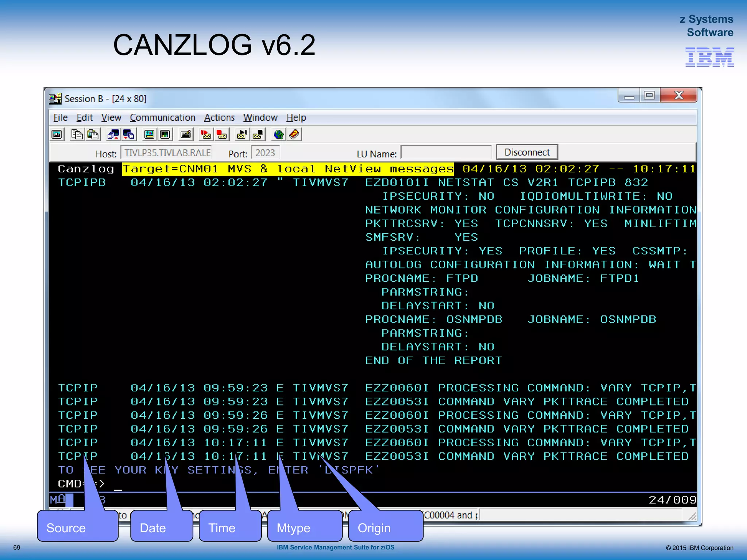747x560 pixels.
Task: Click the 09:59:26 EZZ0053I COMPLETED row
Action: tap(373, 429)
